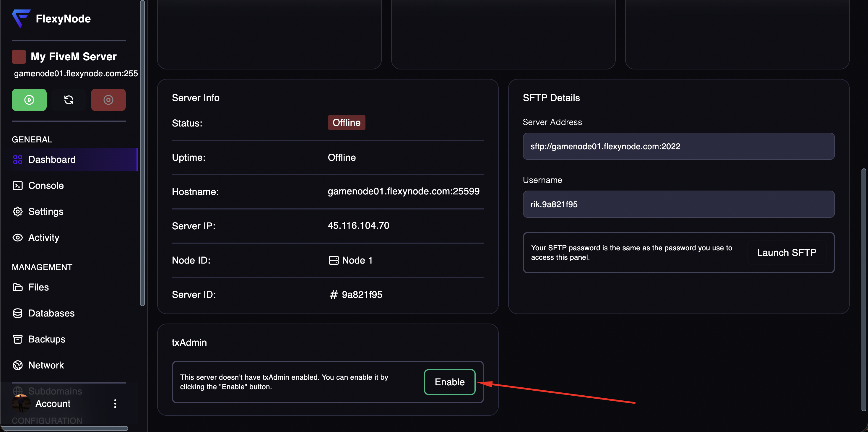Click the red Stop server button

pos(108,100)
